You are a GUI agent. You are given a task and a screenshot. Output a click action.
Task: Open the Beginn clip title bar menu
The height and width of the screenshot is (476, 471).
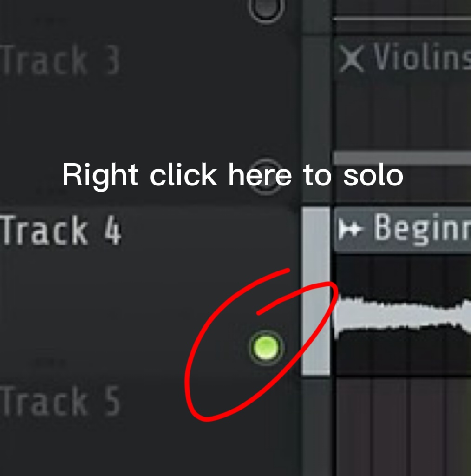pos(402,229)
